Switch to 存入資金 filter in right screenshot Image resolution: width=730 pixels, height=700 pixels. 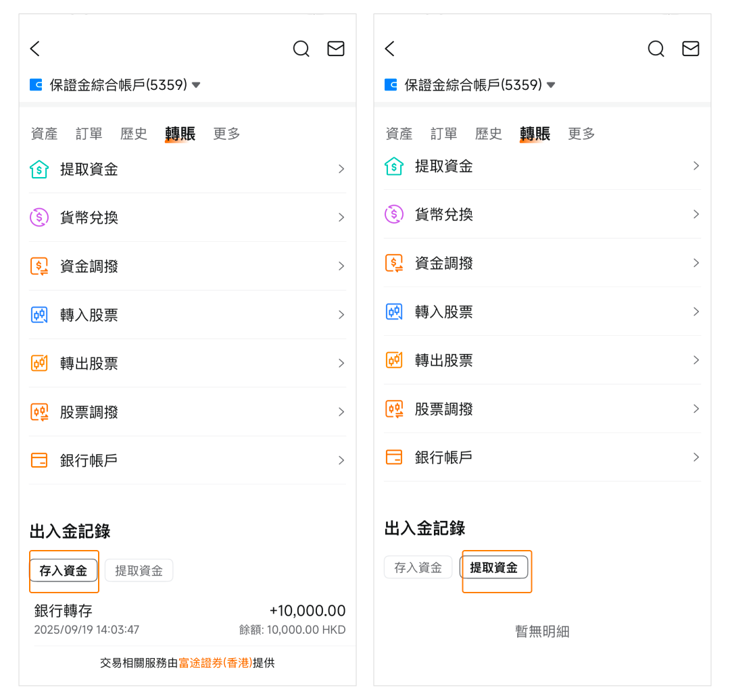point(418,568)
